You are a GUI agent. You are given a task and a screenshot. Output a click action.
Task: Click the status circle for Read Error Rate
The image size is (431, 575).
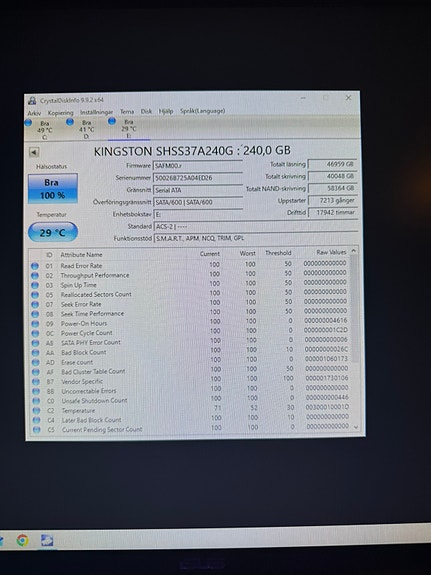tap(34, 266)
